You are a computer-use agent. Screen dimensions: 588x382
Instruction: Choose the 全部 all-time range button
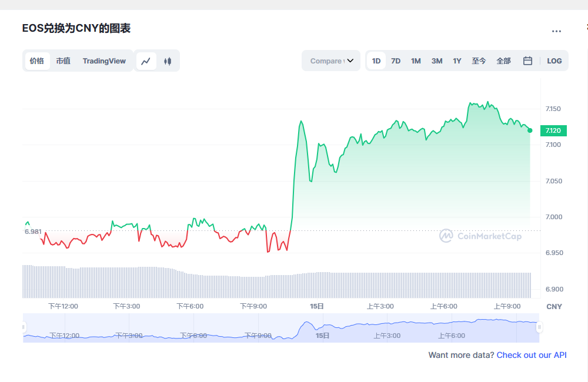tap(504, 61)
